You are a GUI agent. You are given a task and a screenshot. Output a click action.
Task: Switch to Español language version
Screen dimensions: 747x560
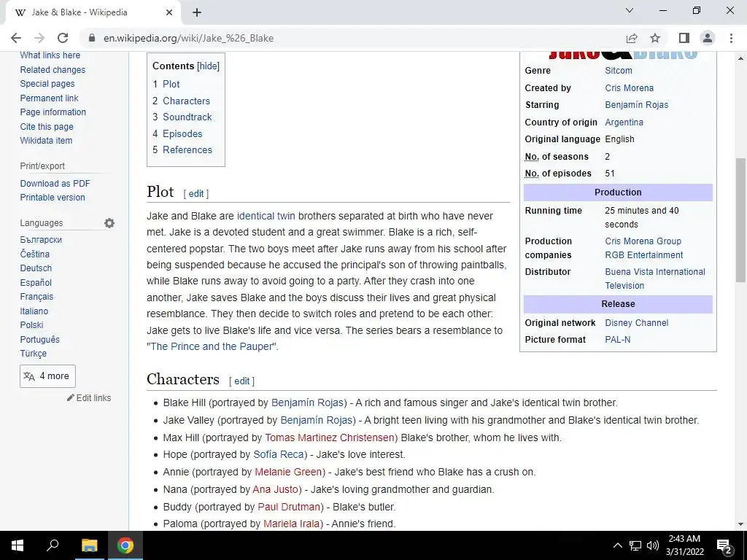(36, 282)
